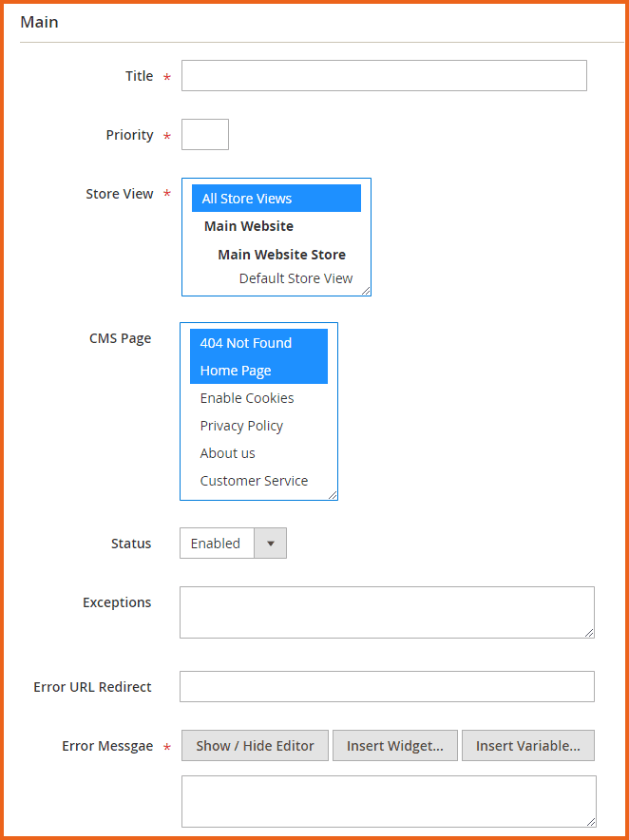Choose About us CMS page

[227, 453]
